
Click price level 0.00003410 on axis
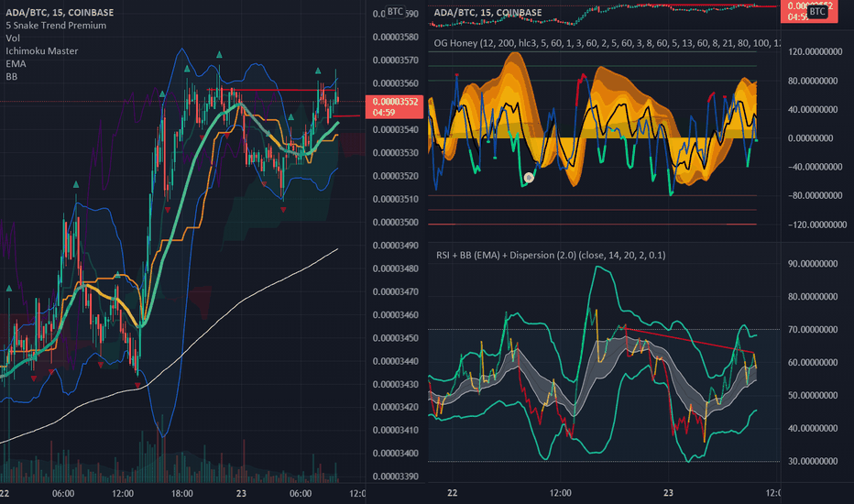396,430
